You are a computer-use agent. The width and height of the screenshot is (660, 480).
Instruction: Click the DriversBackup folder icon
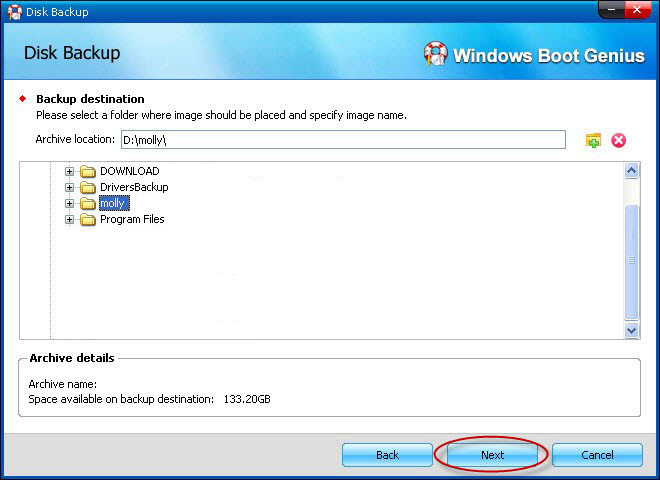[88, 187]
